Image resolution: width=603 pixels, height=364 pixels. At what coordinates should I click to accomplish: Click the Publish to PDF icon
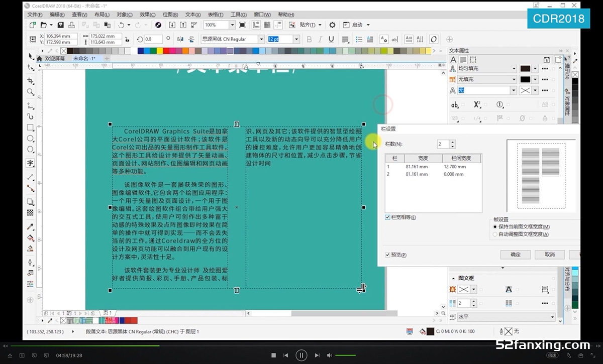(193, 25)
